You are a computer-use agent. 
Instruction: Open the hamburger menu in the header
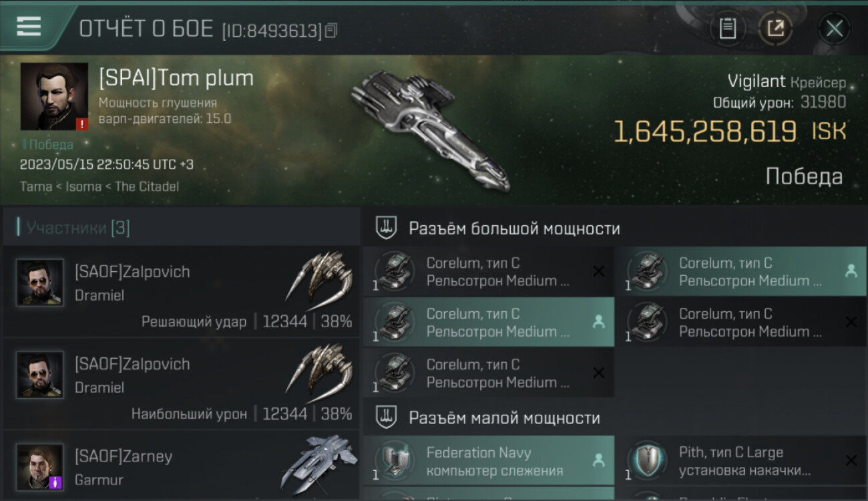click(x=29, y=27)
